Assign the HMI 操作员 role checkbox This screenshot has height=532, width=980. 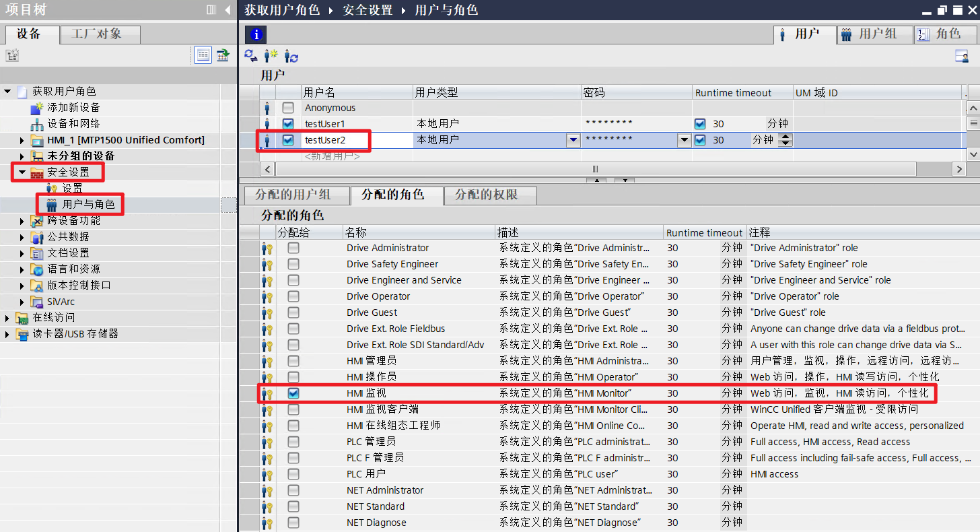point(293,377)
